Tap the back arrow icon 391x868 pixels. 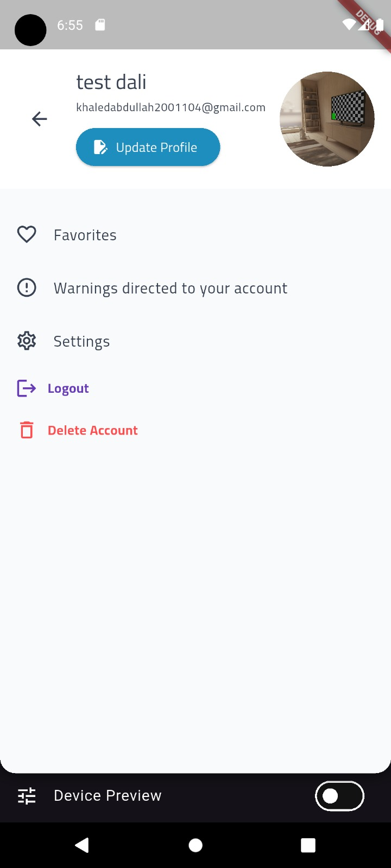[40, 119]
